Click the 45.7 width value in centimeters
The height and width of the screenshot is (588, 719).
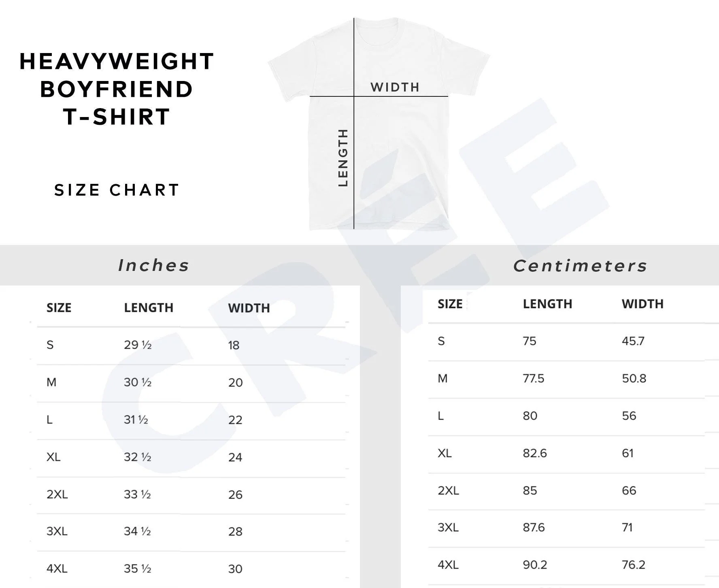pyautogui.click(x=633, y=341)
